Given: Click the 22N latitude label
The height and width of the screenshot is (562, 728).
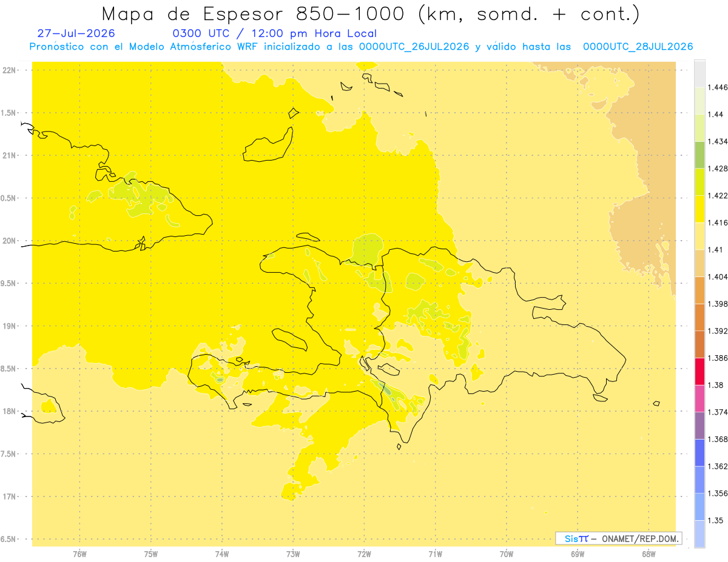Looking at the screenshot, I should (8, 70).
